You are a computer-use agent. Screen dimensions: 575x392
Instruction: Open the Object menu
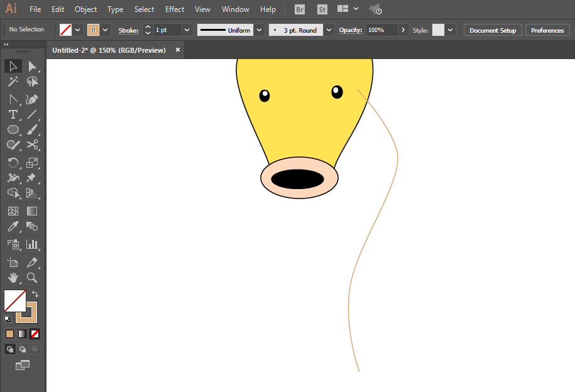(85, 9)
